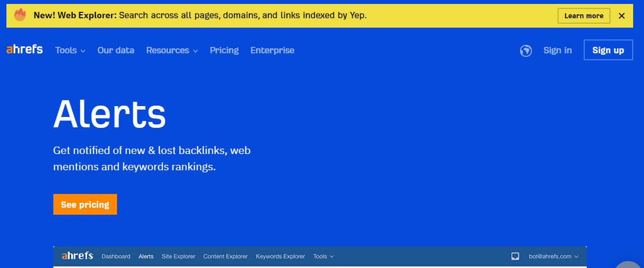The width and height of the screenshot is (644, 268).
Task: Click the orange See pricing button
Action: [x=85, y=204]
